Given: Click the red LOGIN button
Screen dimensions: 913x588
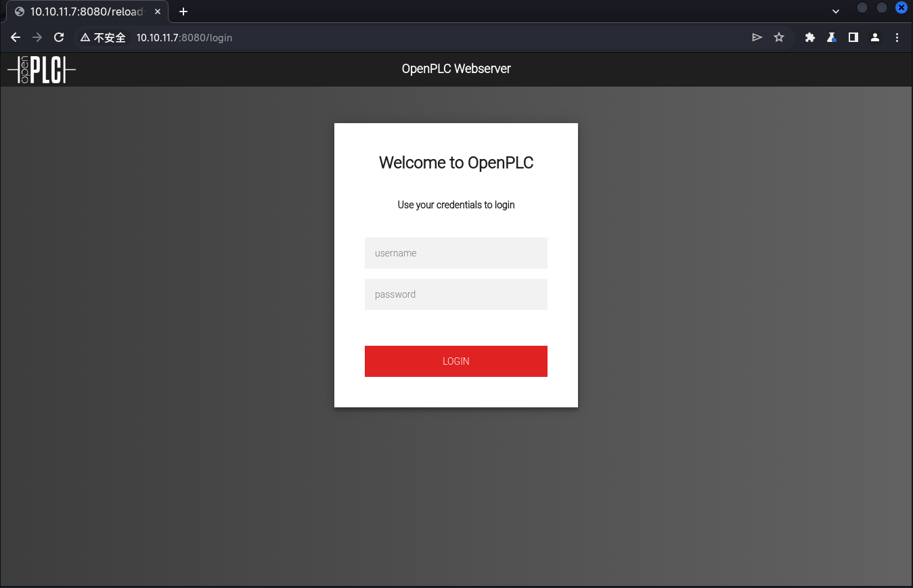Looking at the screenshot, I should [x=456, y=361].
